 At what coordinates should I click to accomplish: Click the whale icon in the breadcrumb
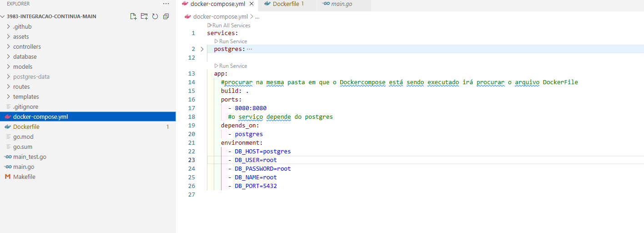[187, 16]
